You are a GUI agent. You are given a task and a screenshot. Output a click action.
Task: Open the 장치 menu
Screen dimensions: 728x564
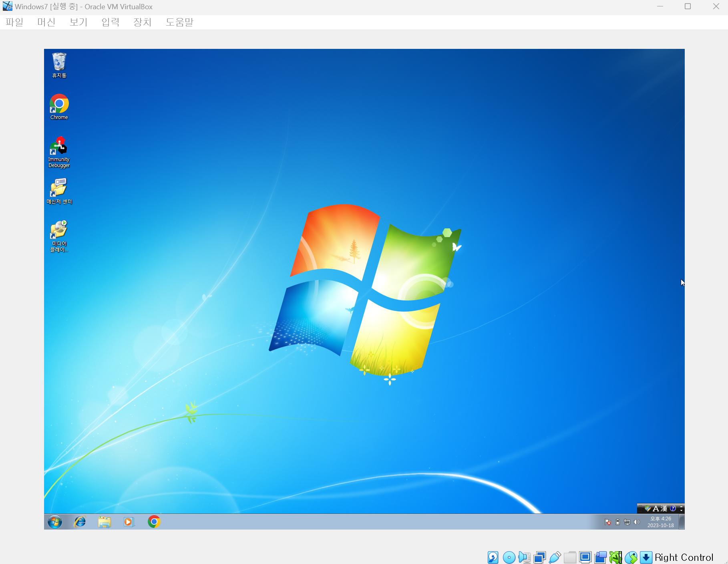point(142,22)
